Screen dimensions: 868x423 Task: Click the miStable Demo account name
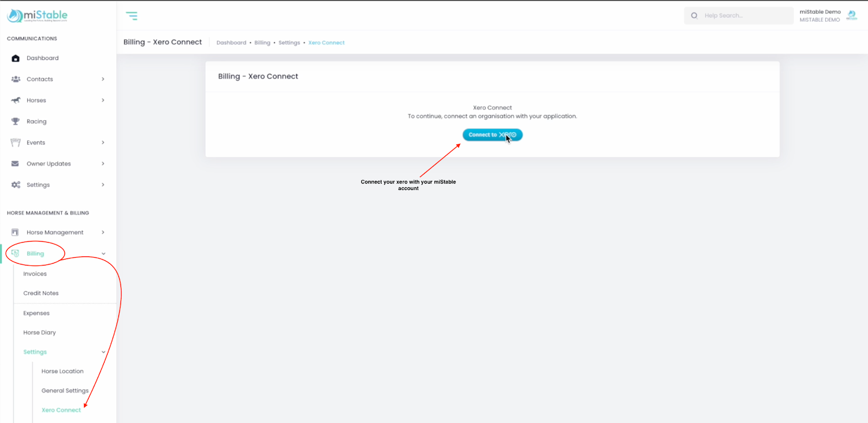(x=820, y=12)
